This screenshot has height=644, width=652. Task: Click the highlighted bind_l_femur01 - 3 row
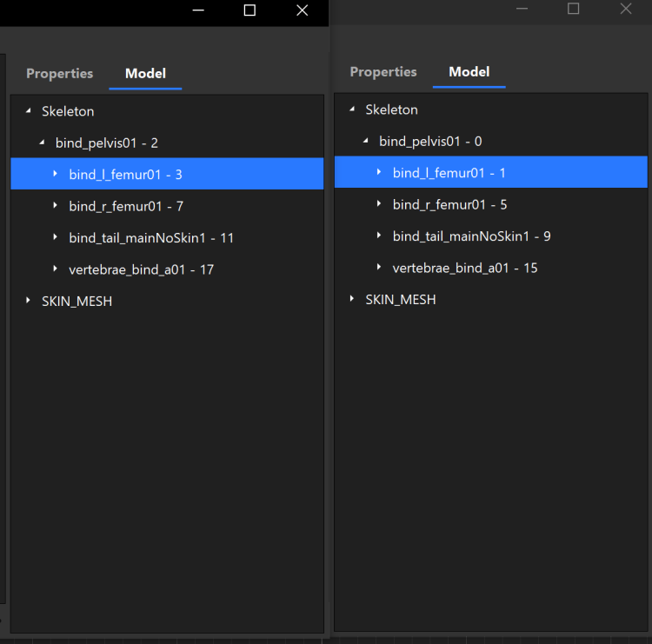point(125,175)
